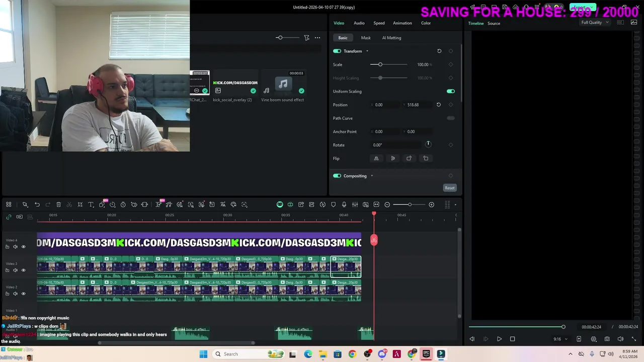Open the timeline toolbar options arrow at far right
The width and height of the screenshot is (644, 362).
point(455,205)
